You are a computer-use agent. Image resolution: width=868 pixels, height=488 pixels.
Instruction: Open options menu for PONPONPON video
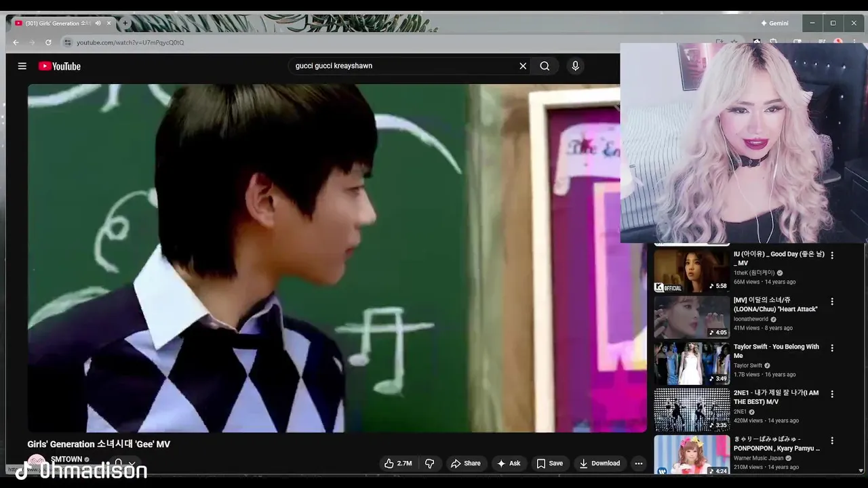832,440
